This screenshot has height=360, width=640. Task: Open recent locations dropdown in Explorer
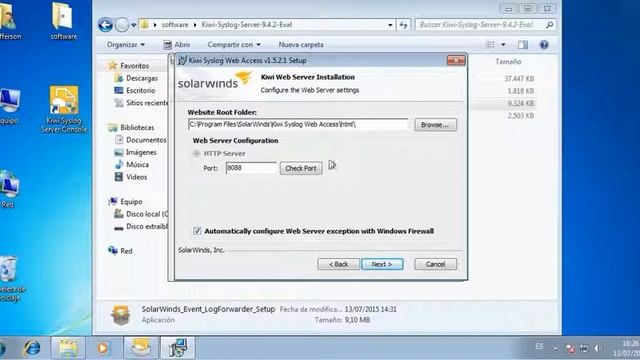133,25
